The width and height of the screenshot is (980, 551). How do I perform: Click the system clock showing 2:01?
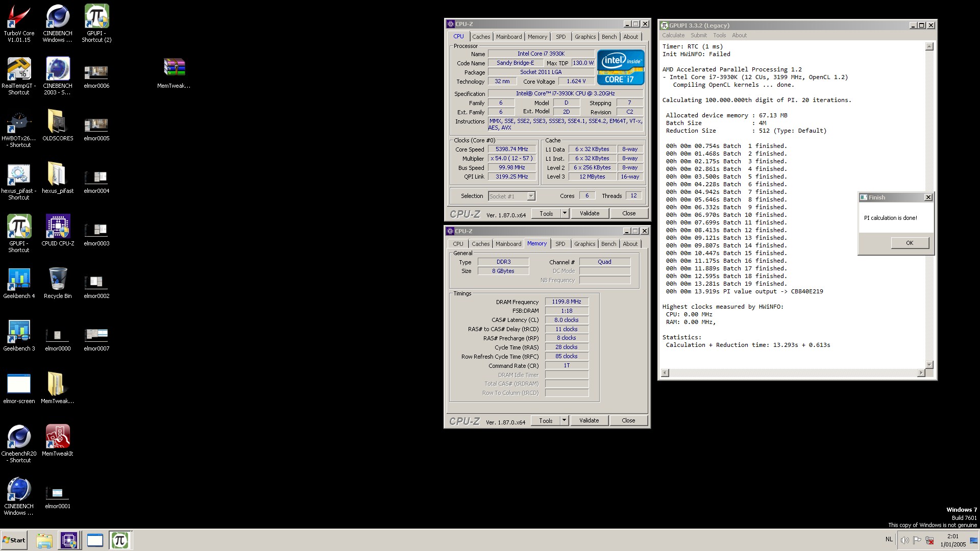(x=952, y=536)
